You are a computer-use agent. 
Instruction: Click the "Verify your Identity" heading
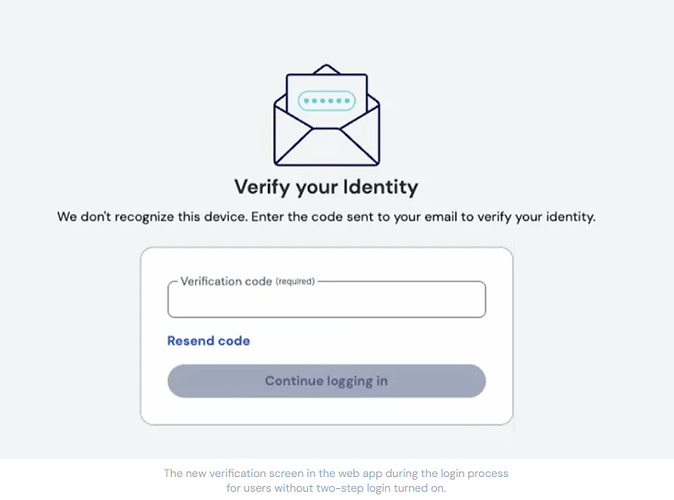(x=326, y=187)
